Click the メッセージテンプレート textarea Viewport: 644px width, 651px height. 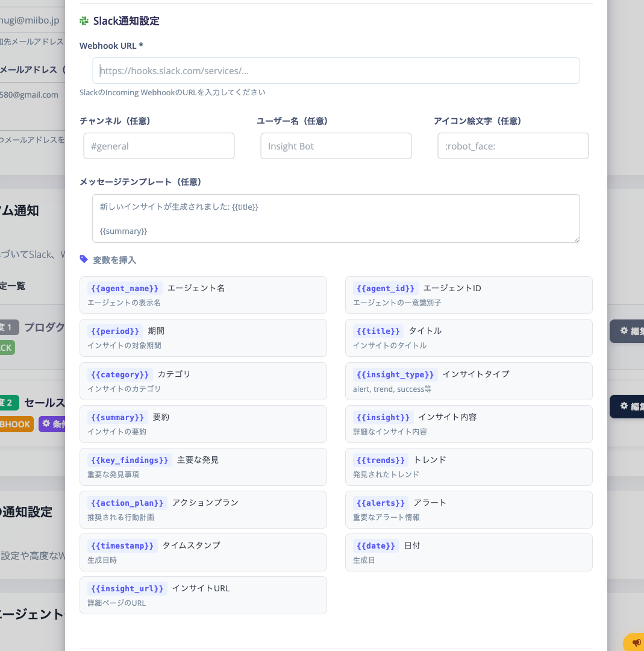pos(336,218)
